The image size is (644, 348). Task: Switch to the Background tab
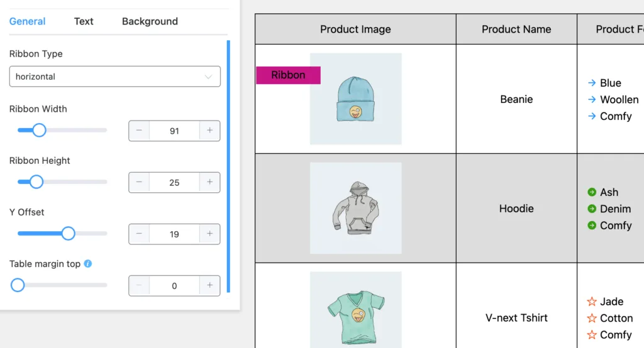tap(150, 21)
